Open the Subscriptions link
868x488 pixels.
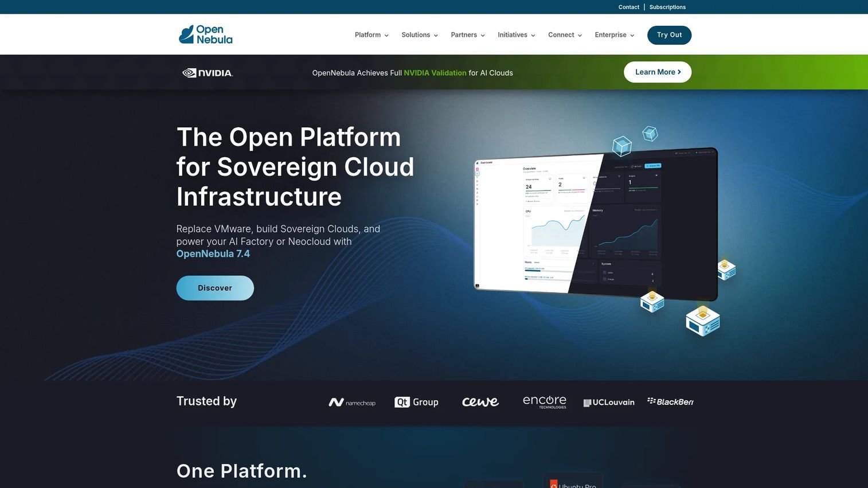coord(667,7)
